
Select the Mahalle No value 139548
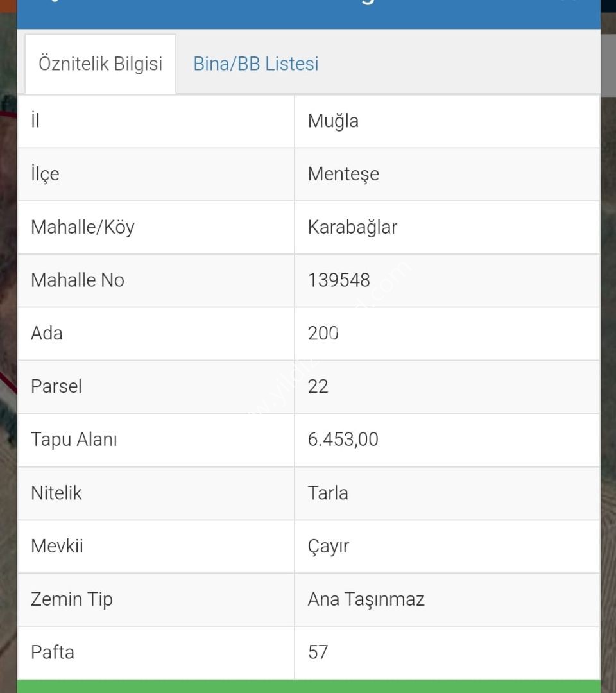tap(339, 280)
